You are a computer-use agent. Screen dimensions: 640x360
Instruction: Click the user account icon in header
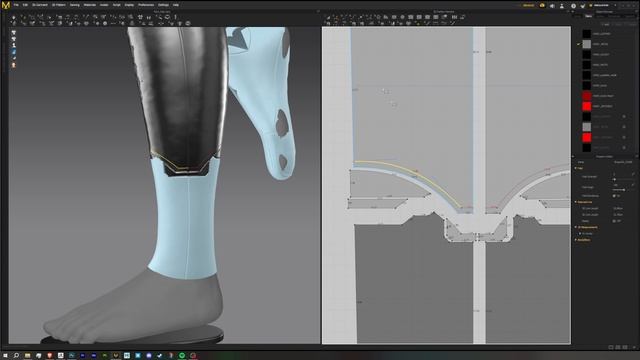click(562, 6)
